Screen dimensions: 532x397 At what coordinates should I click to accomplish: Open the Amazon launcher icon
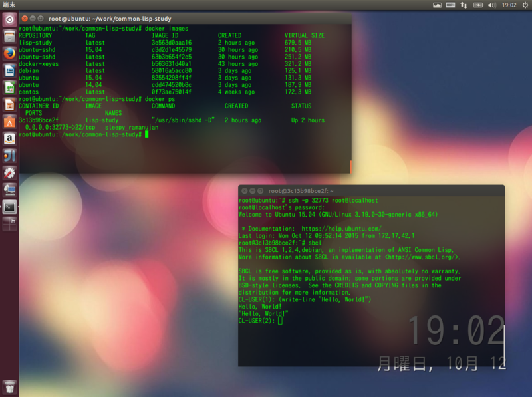(9, 139)
